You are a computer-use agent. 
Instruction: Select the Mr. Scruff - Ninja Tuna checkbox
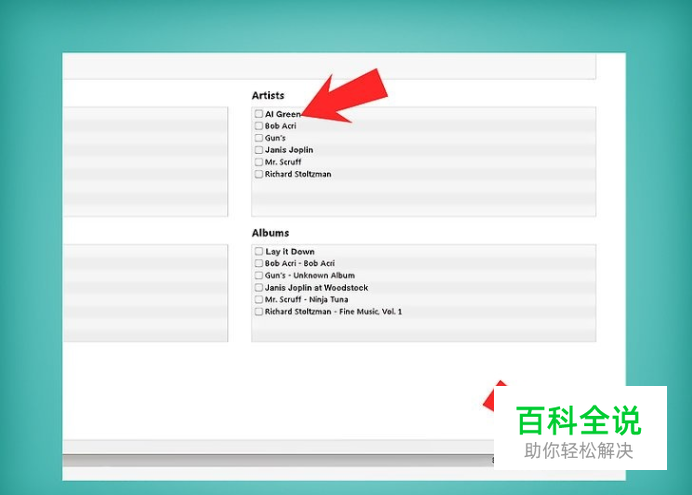click(x=259, y=300)
